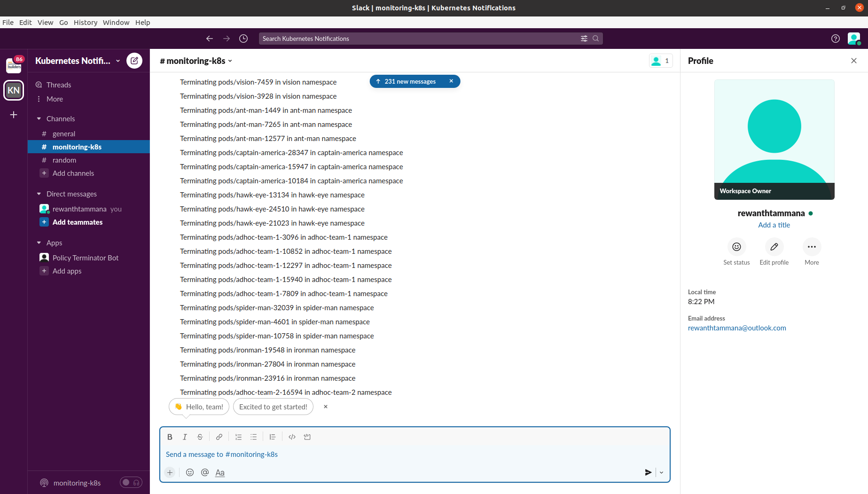Send 'Hello, team!' suggestion
This screenshot has width=868, height=494.
(199, 407)
